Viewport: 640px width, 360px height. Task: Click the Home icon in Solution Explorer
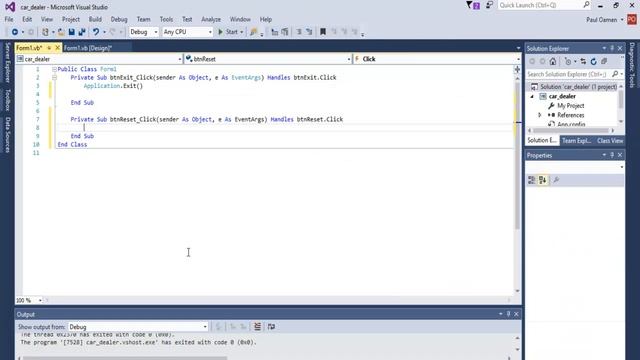(553, 61)
